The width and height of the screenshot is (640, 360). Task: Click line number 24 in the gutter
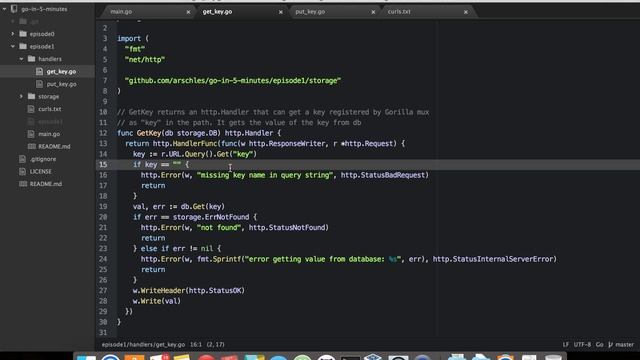click(103, 259)
